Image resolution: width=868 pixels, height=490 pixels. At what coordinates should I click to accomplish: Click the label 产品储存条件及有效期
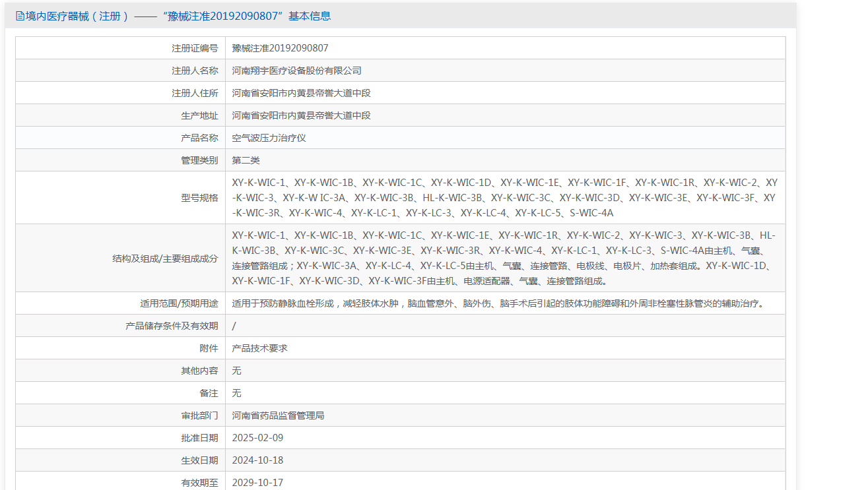coord(172,326)
